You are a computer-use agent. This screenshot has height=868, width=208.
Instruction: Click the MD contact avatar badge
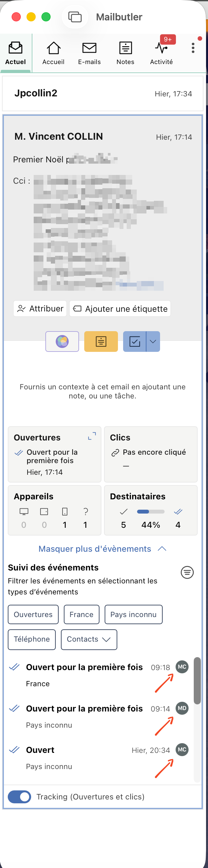point(182,708)
